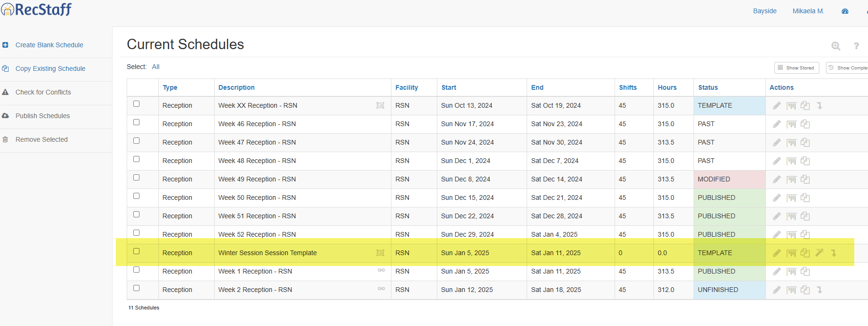
Task: Select checkbox for Week 46 Reception
Action: (137, 122)
